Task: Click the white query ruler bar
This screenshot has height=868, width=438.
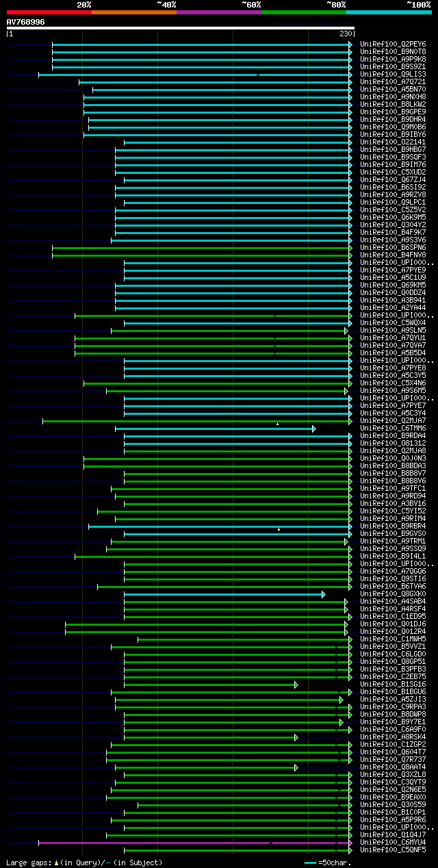Action: click(x=181, y=28)
